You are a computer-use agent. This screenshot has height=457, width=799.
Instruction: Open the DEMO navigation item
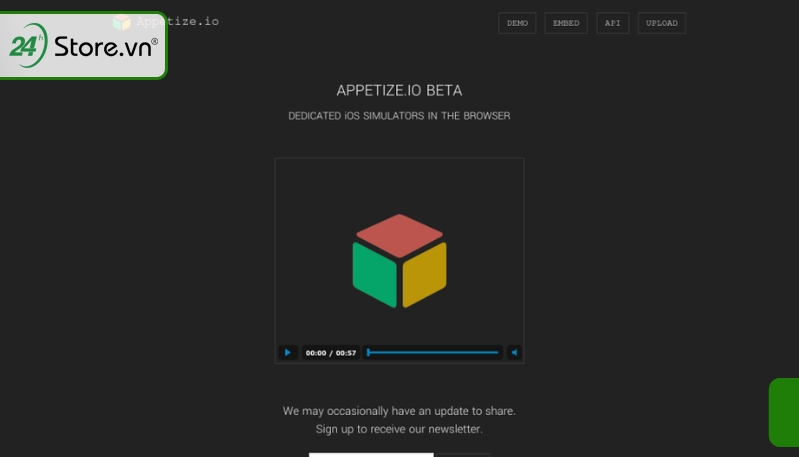517,23
